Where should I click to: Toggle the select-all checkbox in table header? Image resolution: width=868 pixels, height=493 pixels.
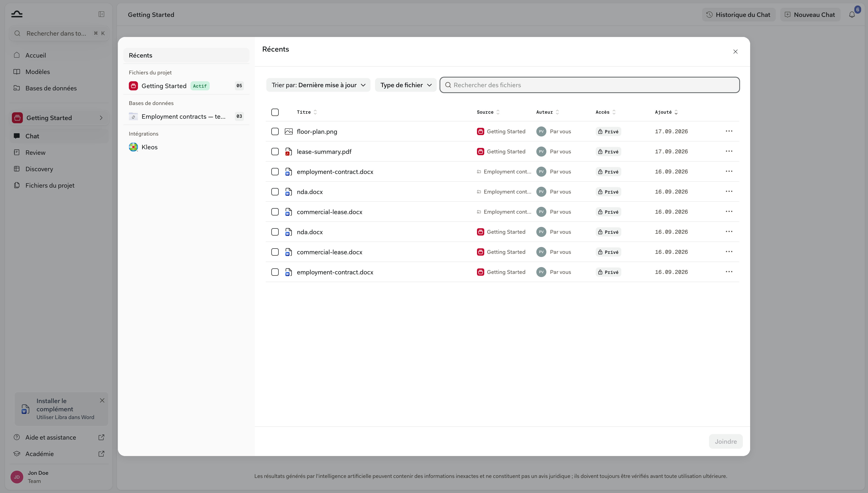pyautogui.click(x=275, y=112)
